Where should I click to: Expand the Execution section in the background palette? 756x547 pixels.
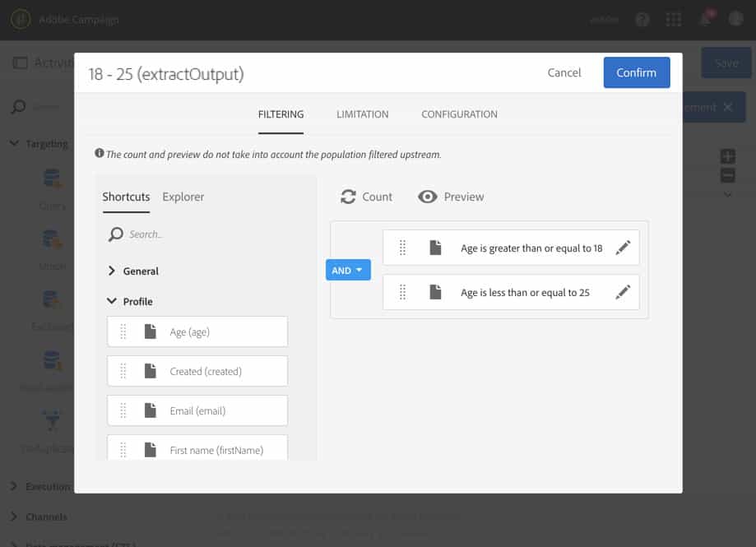coord(40,487)
